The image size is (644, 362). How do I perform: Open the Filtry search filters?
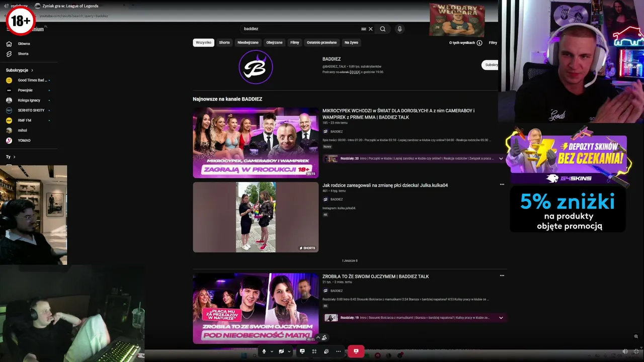493,43
